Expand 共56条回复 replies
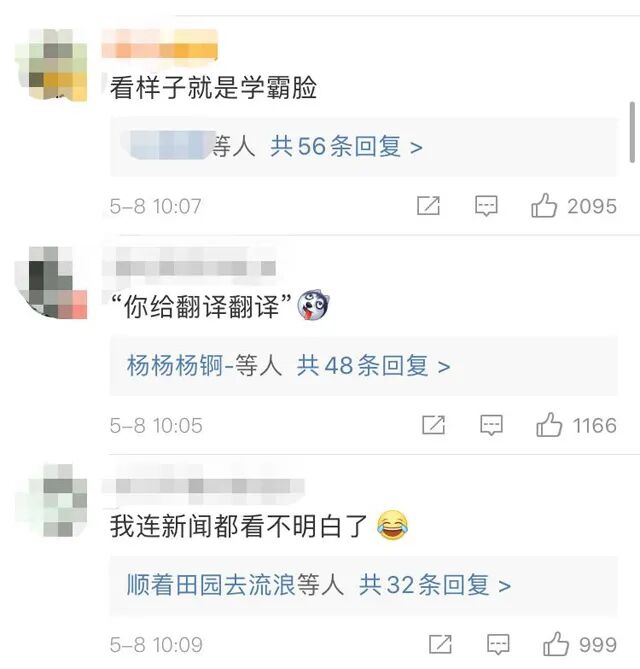The width and height of the screenshot is (640, 669). click(x=346, y=147)
